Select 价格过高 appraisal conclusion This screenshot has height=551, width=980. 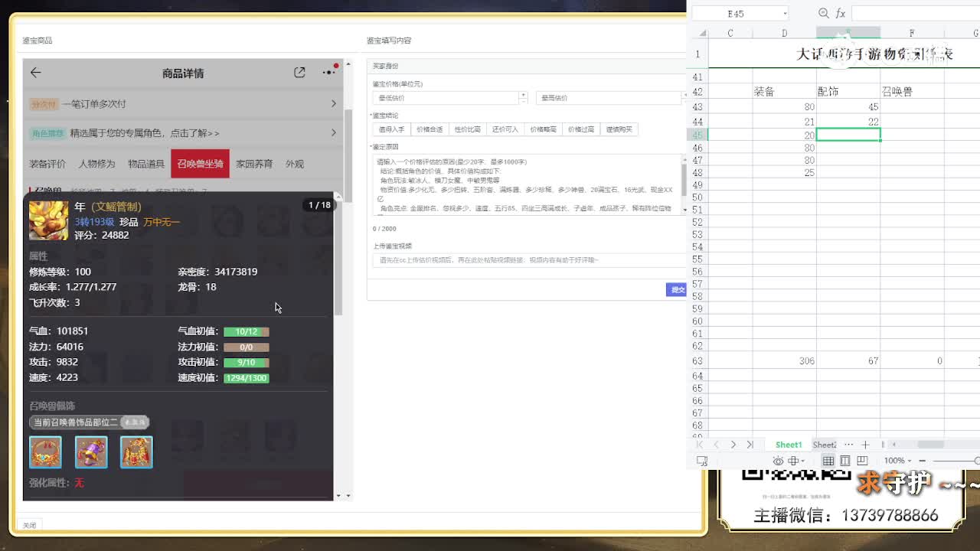point(580,129)
